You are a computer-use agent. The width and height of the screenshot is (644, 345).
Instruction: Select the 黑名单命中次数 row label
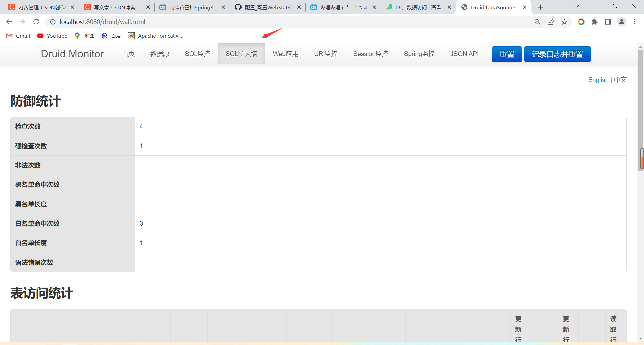[37, 184]
